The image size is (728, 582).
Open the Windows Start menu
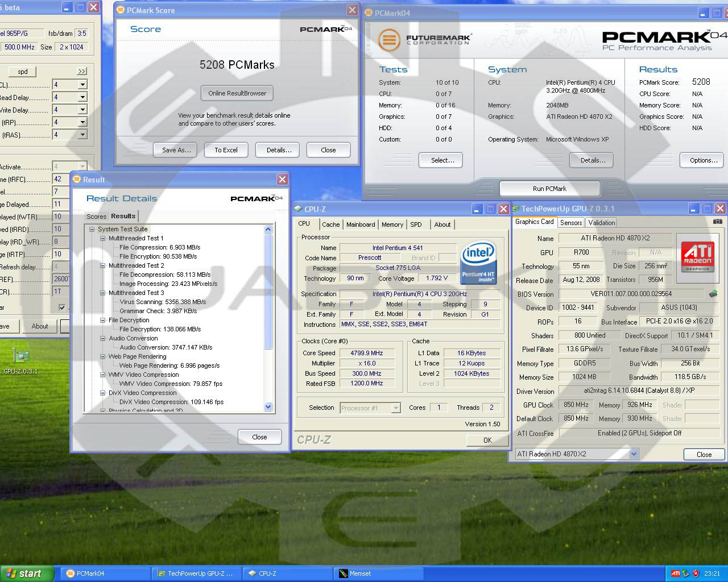(x=26, y=573)
